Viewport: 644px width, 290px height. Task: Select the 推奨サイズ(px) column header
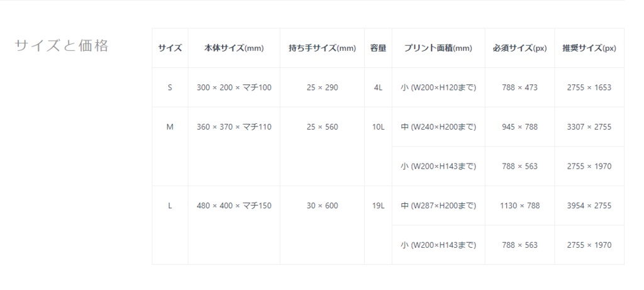click(589, 48)
